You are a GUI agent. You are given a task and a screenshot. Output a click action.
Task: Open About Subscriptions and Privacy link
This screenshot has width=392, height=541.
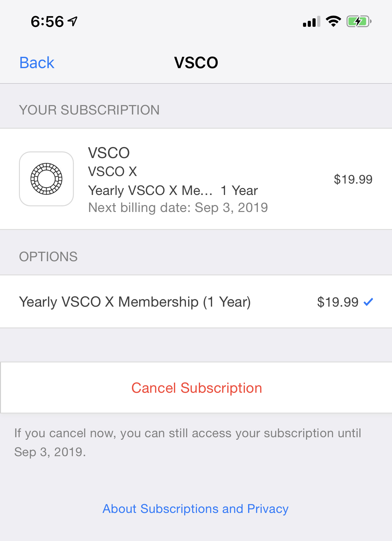[196, 509]
